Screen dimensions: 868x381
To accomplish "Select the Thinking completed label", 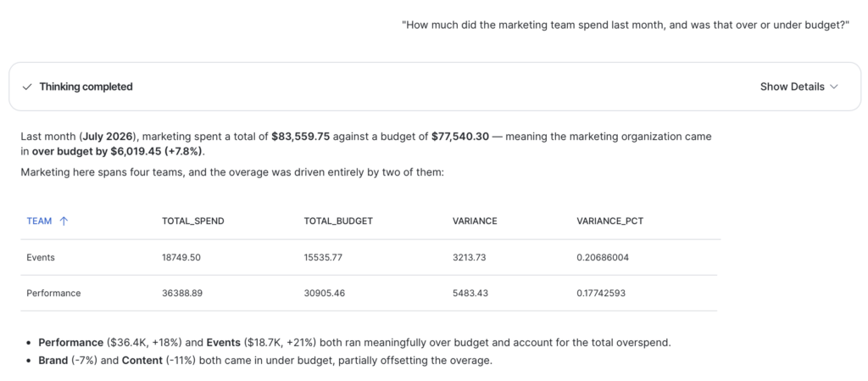I will (x=86, y=87).
